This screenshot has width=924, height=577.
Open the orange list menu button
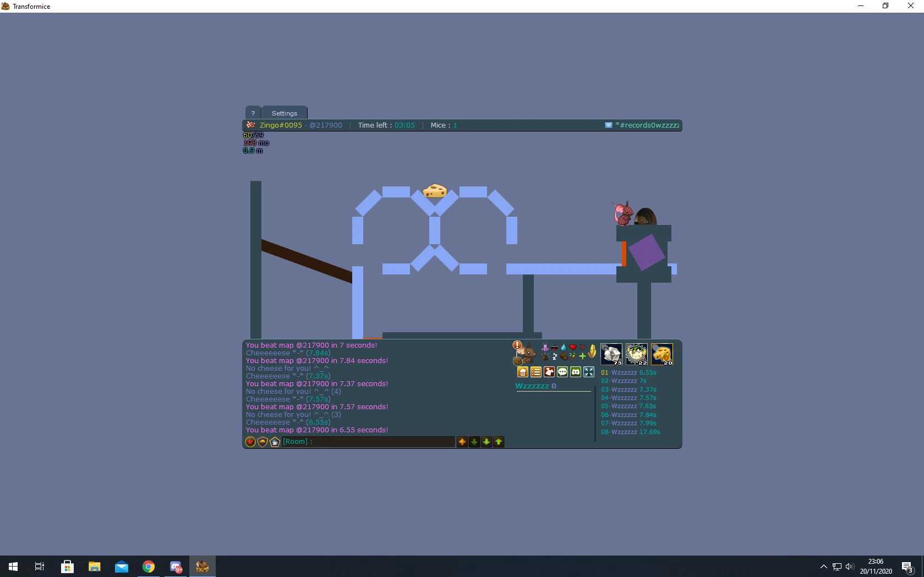coord(536,372)
